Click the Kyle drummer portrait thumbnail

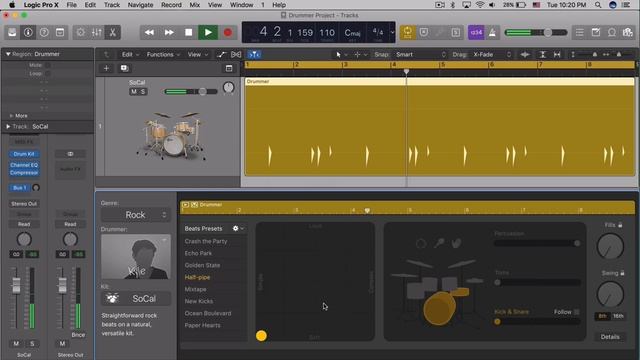pos(136,257)
